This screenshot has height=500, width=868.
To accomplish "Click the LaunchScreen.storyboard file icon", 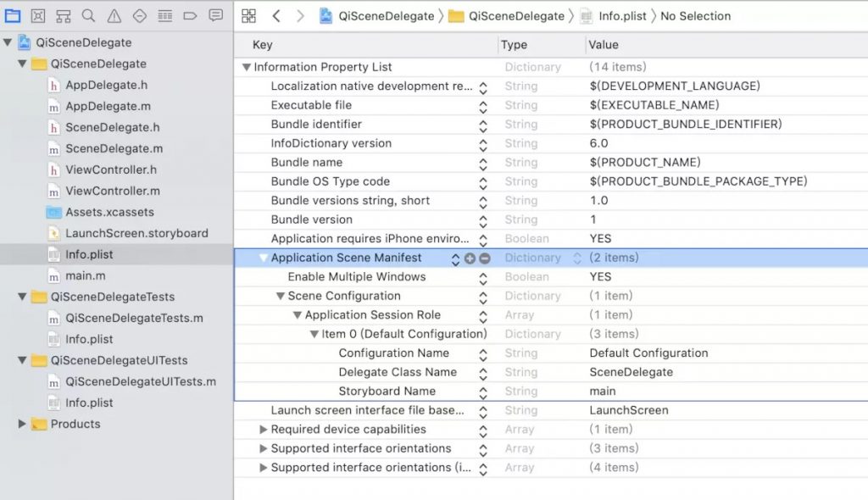I will tap(53, 234).
